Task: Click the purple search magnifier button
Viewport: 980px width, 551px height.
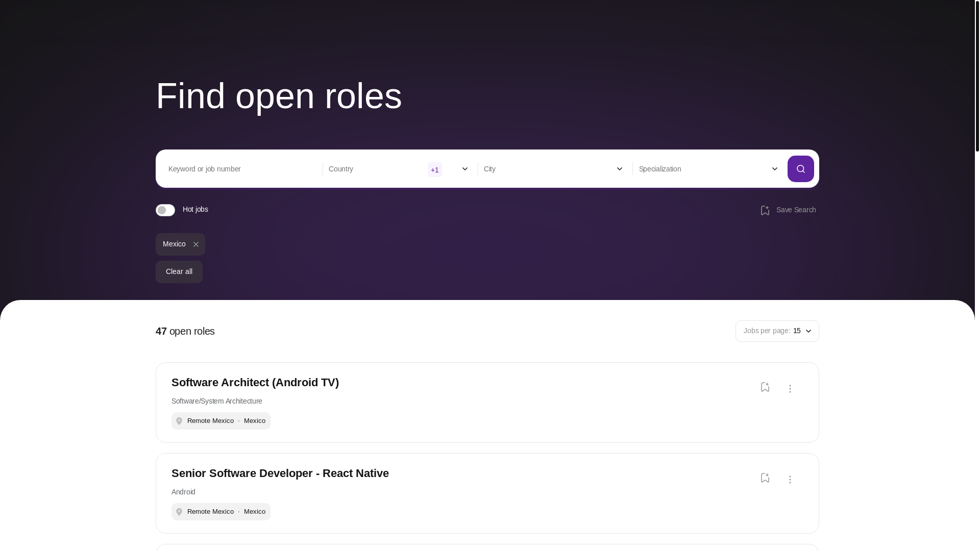Action: 800,169
